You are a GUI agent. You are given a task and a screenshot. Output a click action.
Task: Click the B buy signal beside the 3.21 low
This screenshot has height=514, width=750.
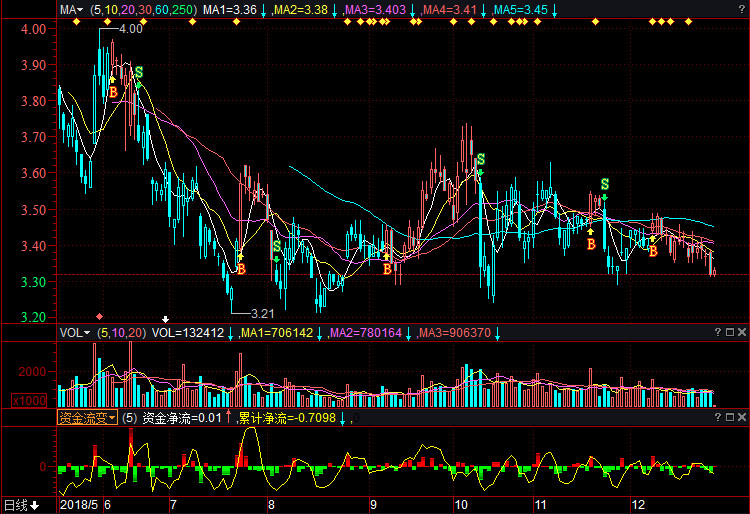pyautogui.click(x=240, y=268)
